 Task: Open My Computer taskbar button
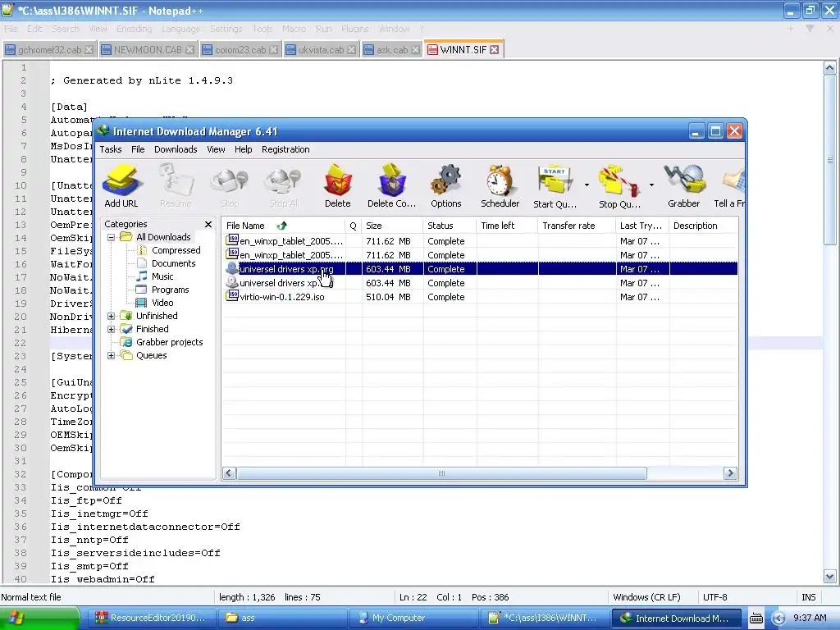coord(414,618)
